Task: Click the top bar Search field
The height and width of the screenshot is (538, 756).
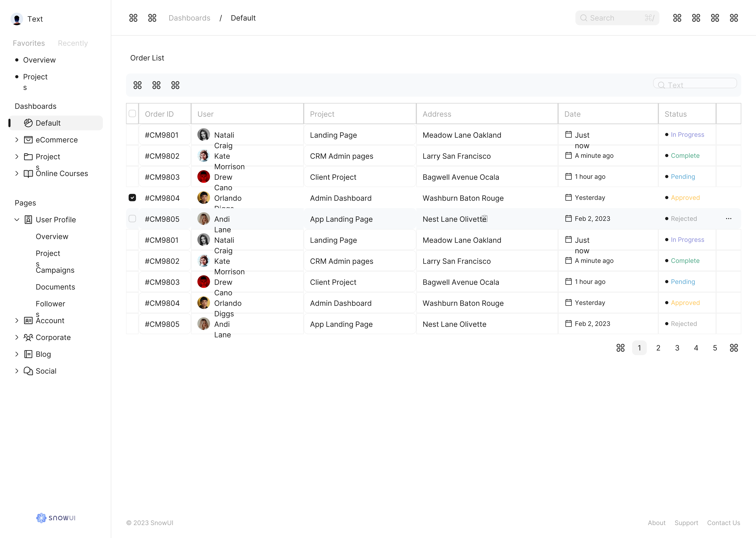Action: tap(617, 18)
